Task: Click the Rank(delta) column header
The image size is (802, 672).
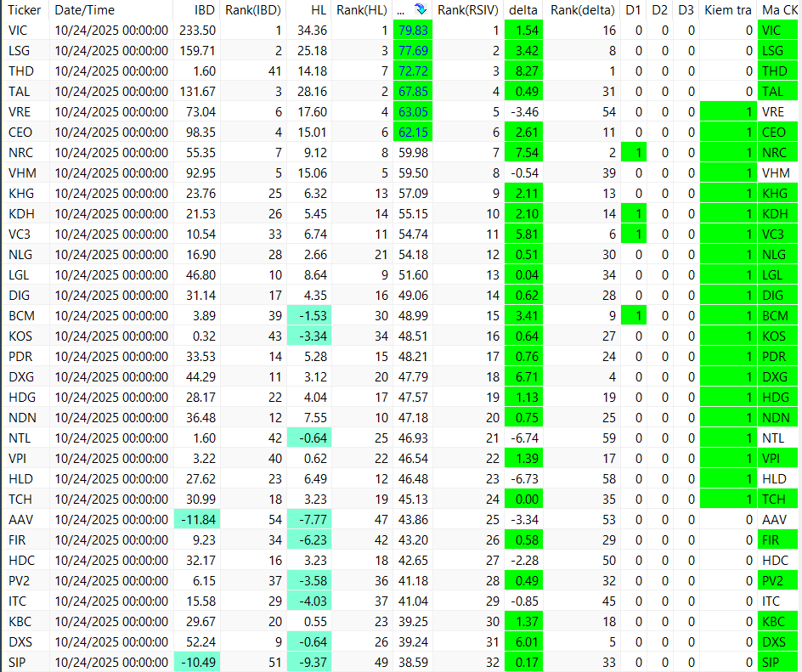Action: 583,9
